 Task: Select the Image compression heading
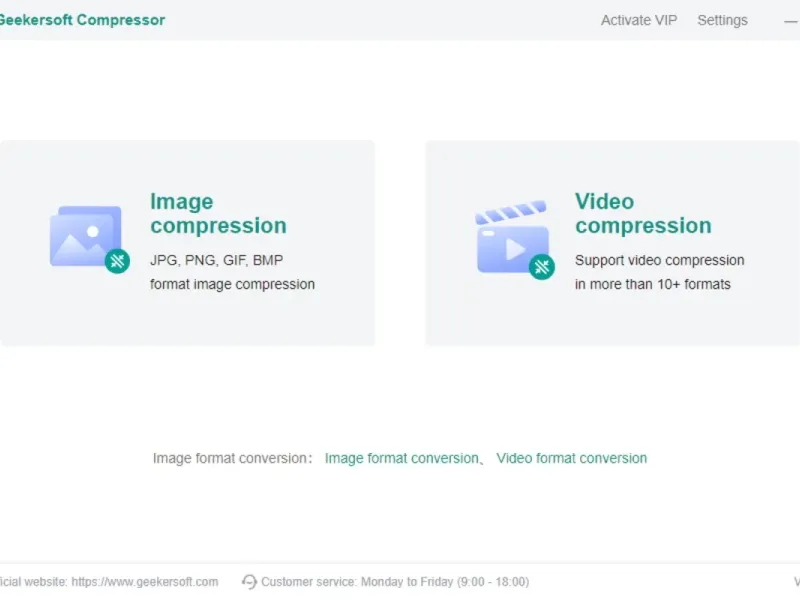coord(218,213)
